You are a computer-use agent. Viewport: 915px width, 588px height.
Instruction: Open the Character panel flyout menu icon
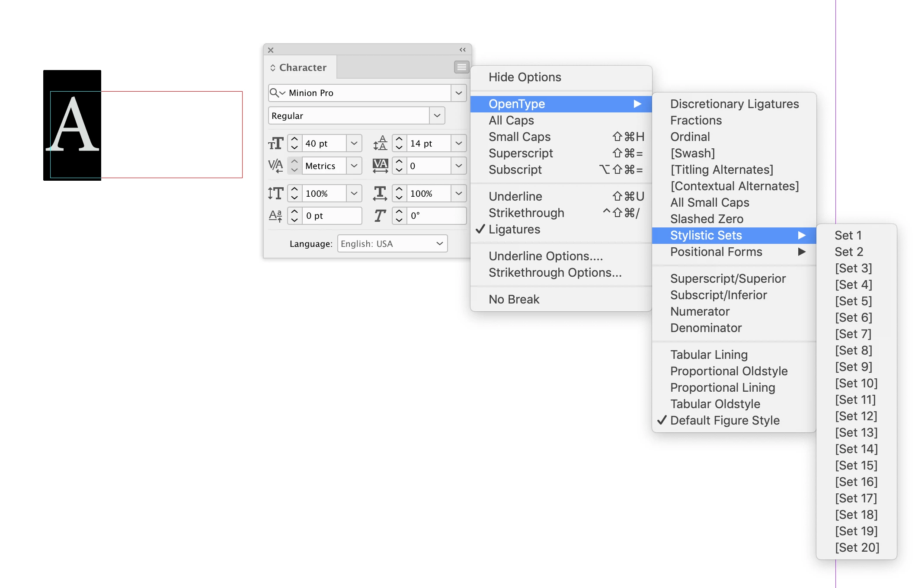coord(461,67)
